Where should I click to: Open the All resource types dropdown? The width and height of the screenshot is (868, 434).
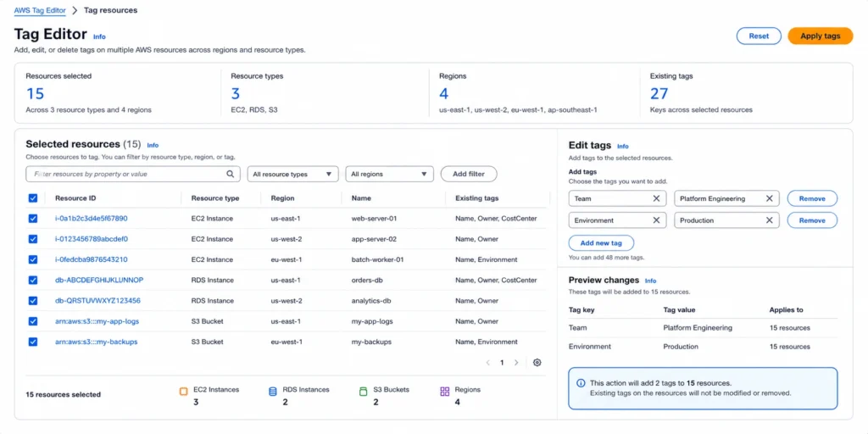click(292, 174)
